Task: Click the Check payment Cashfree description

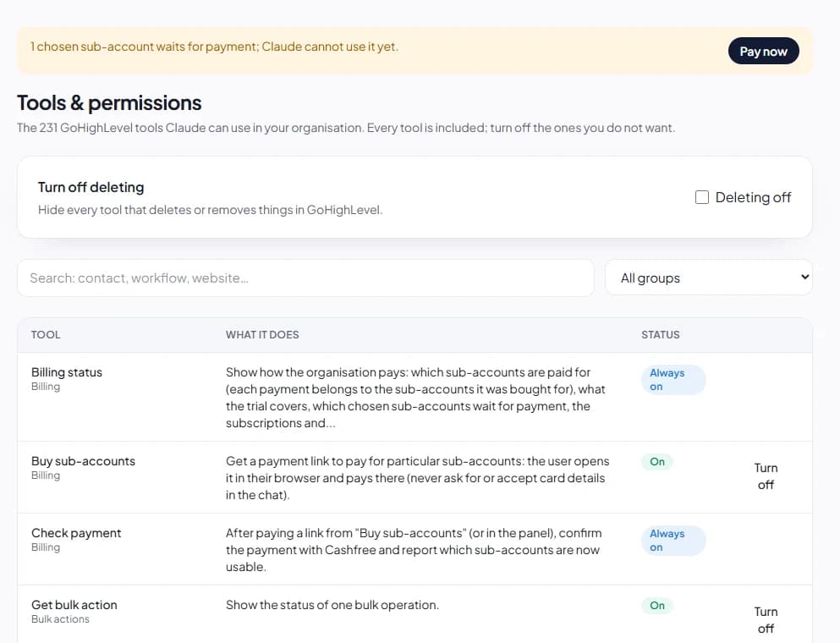Action: pyautogui.click(x=414, y=550)
